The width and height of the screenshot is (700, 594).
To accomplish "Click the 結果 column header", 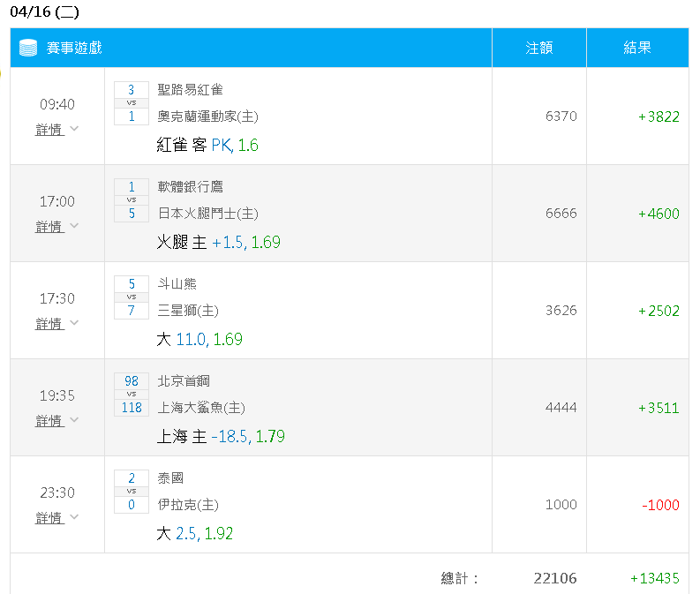I will (x=637, y=48).
